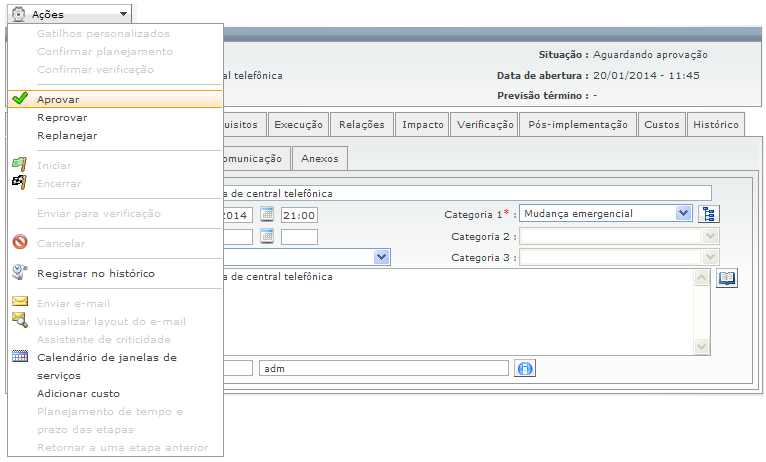766x462 pixels.
Task: Go to the Anexos tab
Action: click(x=319, y=158)
